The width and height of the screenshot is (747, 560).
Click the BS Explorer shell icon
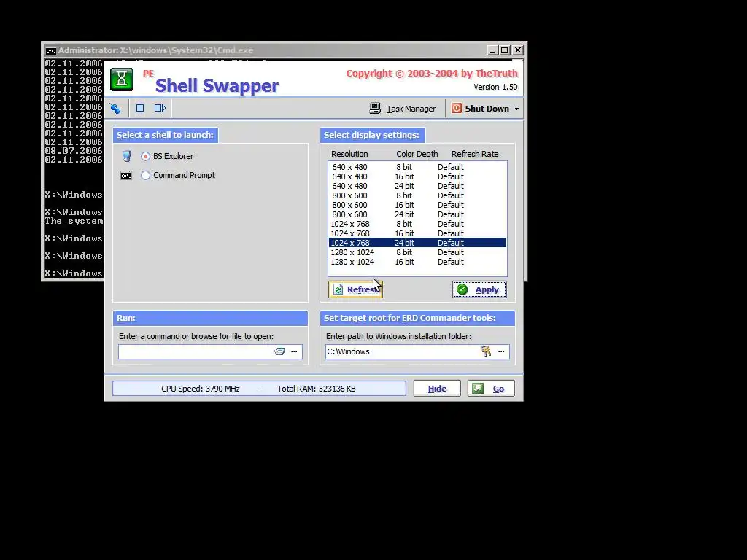126,156
